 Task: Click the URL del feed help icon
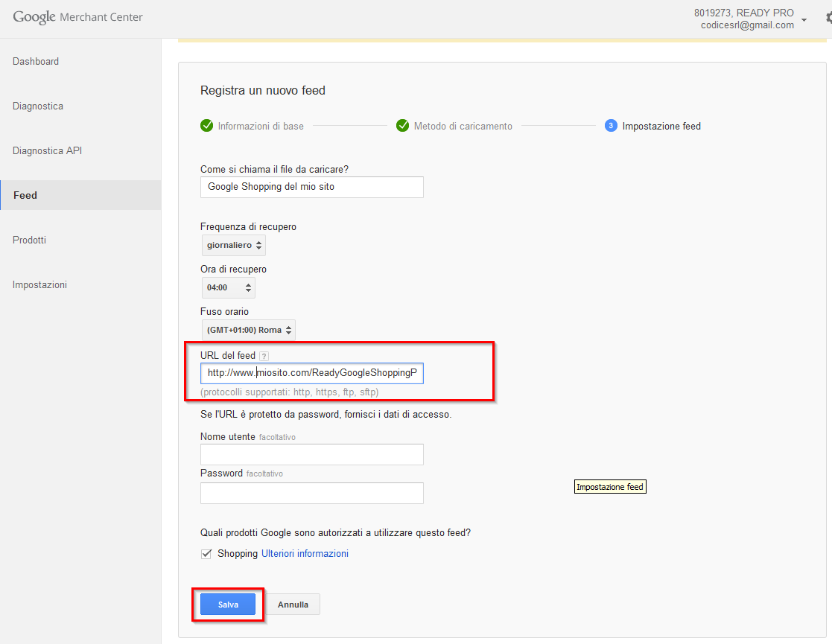[264, 357]
